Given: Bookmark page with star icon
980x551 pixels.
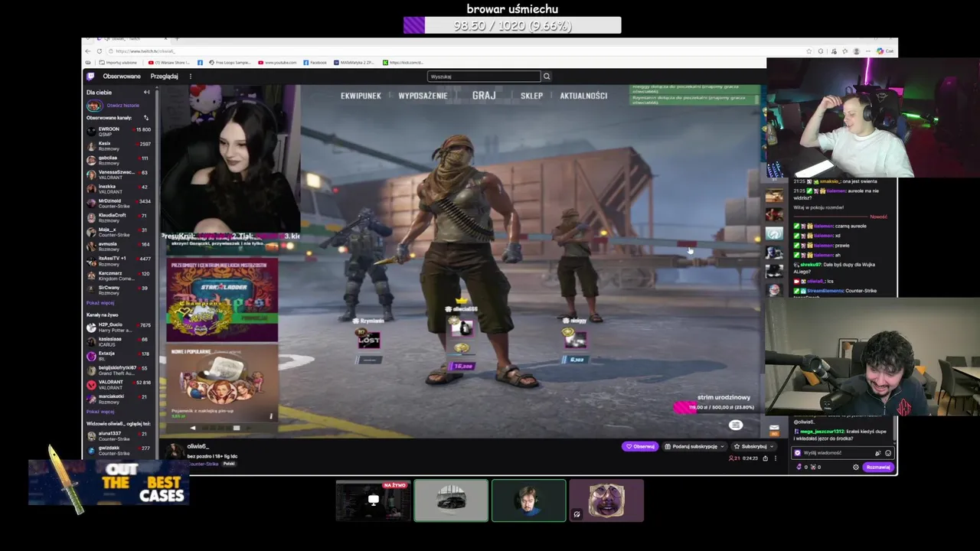Looking at the screenshot, I should (808, 51).
